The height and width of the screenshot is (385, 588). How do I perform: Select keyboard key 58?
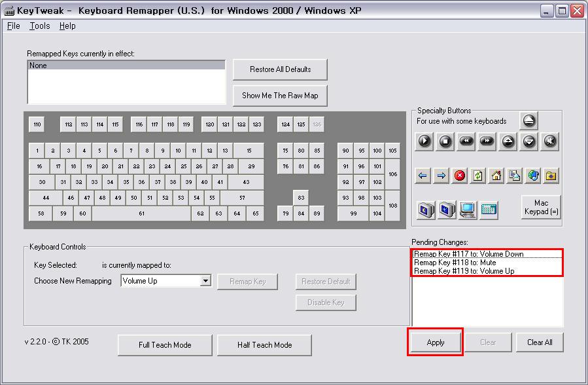[41, 213]
